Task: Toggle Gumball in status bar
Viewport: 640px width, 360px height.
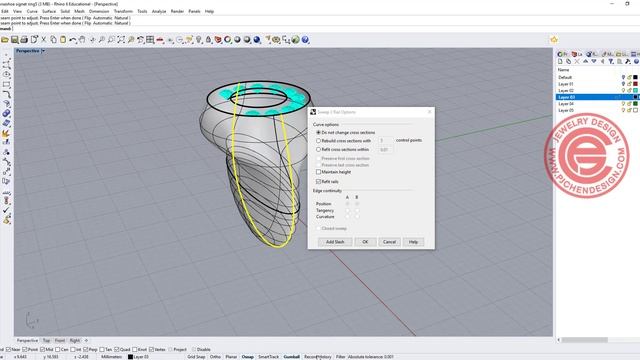Action: pos(291,357)
